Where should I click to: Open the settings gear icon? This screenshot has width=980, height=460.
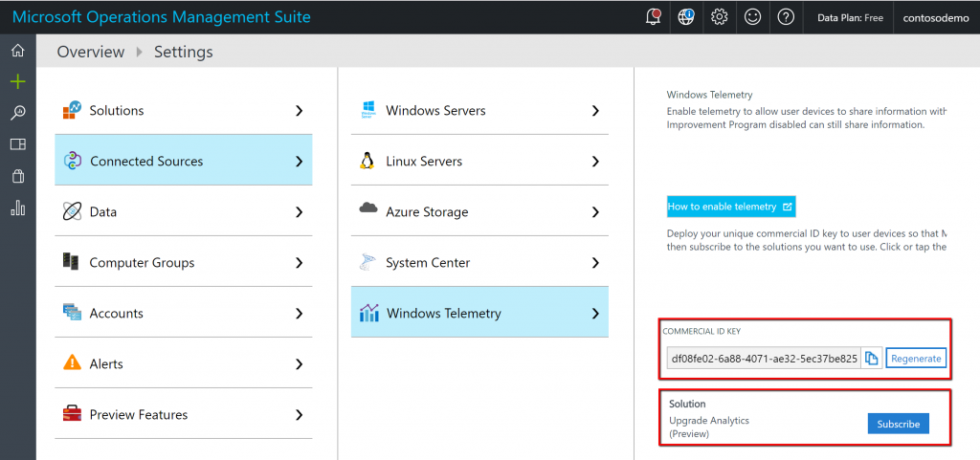(x=720, y=17)
